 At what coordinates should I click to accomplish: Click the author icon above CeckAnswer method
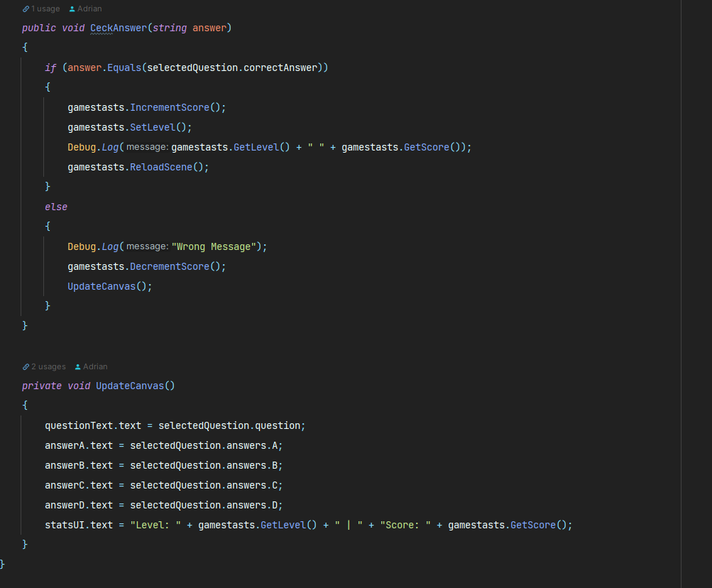point(72,9)
